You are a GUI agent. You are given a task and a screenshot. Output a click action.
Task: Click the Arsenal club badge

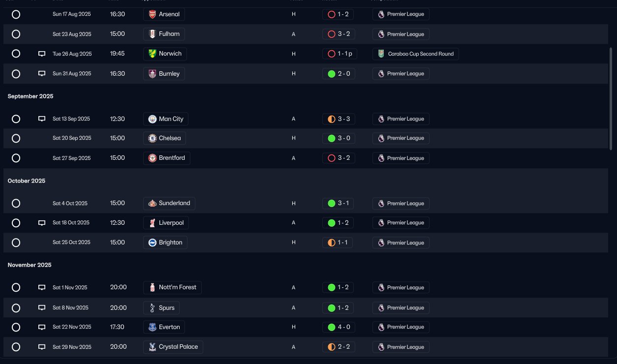click(153, 14)
